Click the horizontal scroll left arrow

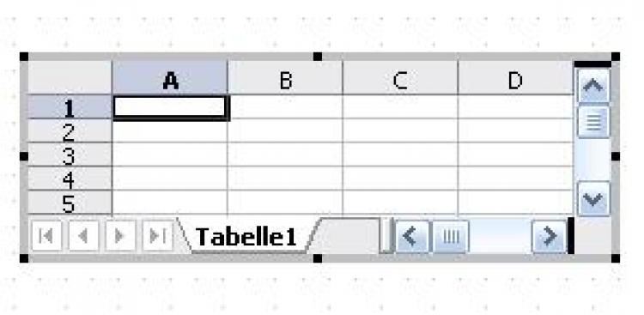click(x=412, y=236)
